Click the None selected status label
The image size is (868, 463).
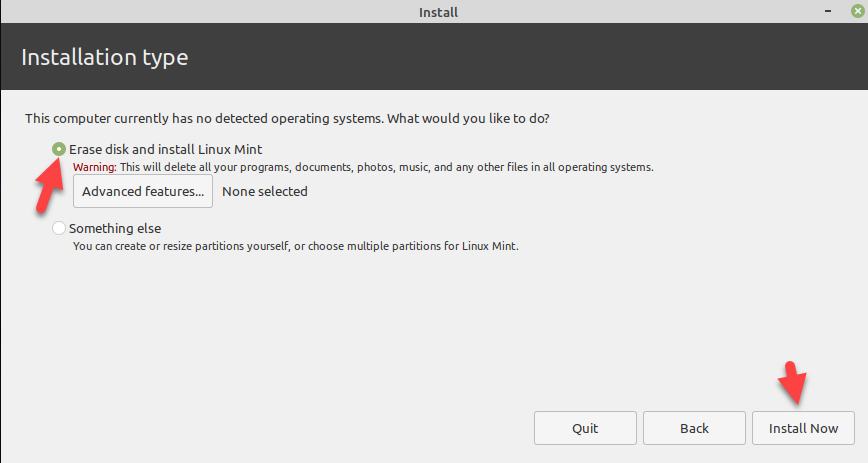265,191
